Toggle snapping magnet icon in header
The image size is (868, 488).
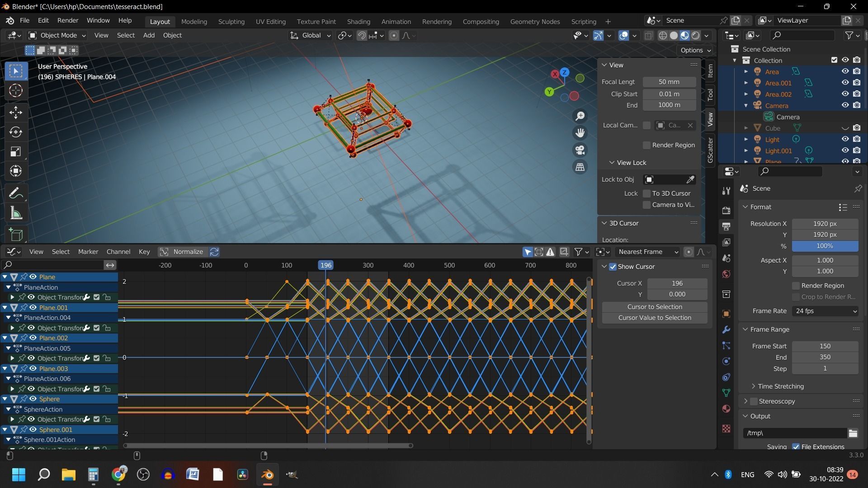(362, 36)
